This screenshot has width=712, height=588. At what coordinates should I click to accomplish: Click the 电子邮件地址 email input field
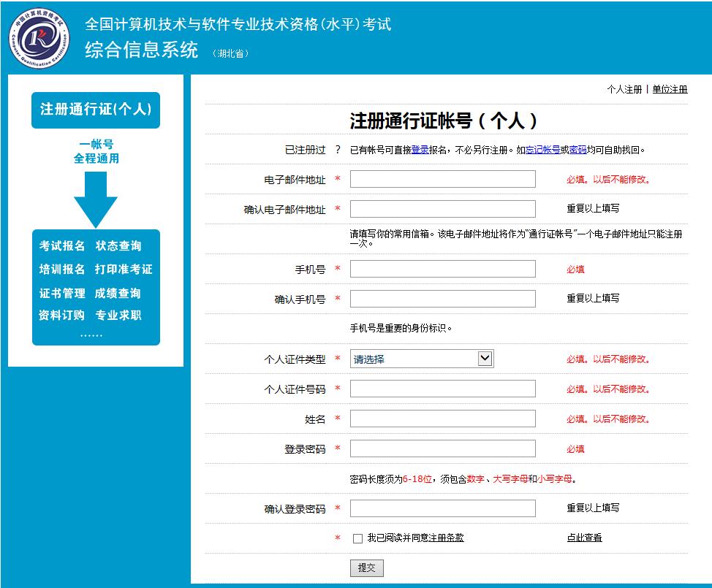(442, 178)
